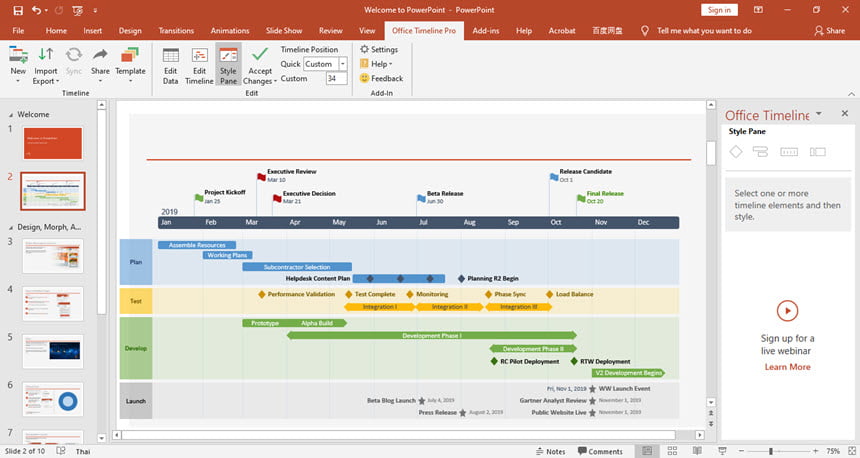Select slide 6 thumbnail
The image size is (860, 458).
point(53,399)
